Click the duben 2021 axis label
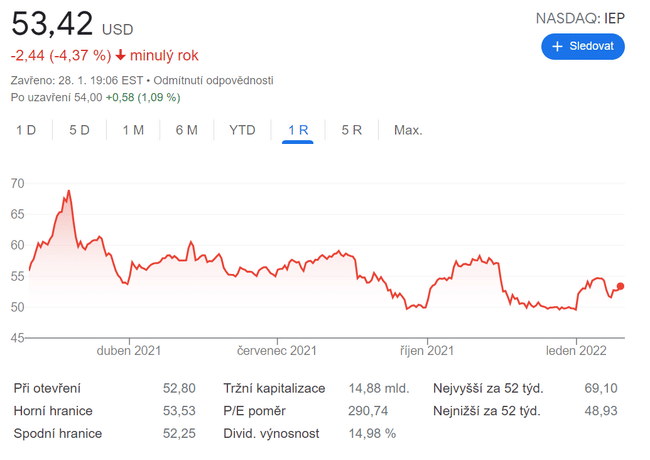Viewport: 650px width, 460px height. [129, 351]
